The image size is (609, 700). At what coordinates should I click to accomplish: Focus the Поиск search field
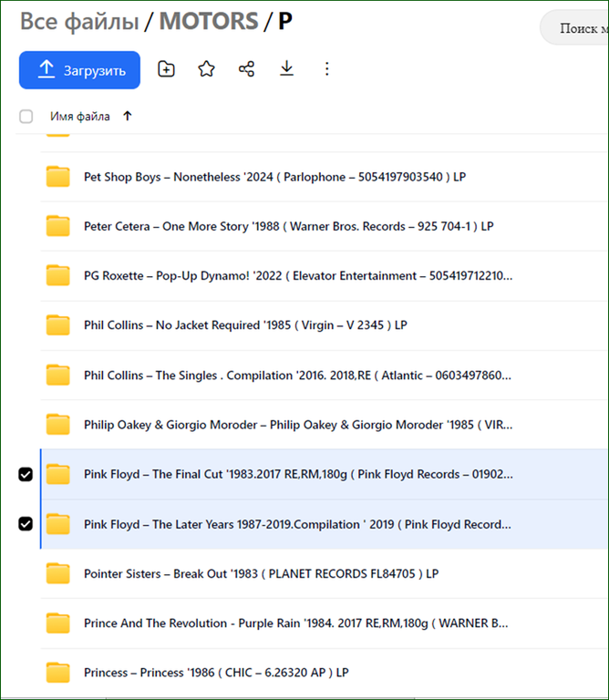coord(574,27)
